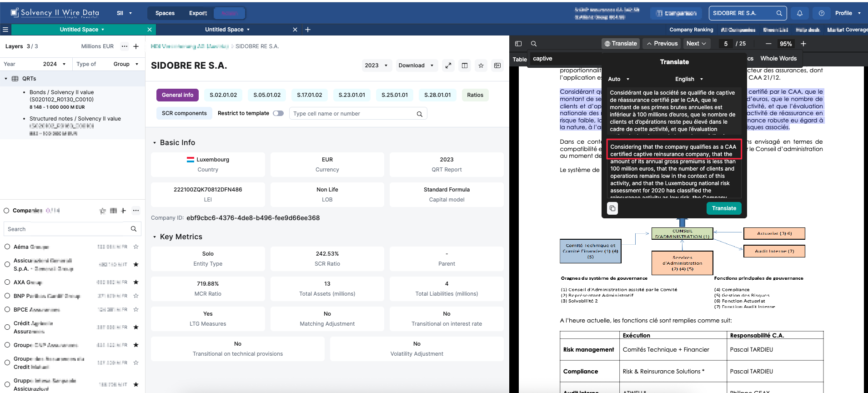The width and height of the screenshot is (868, 393).
Task: Copy the translated text with copy icon
Action: (612, 208)
